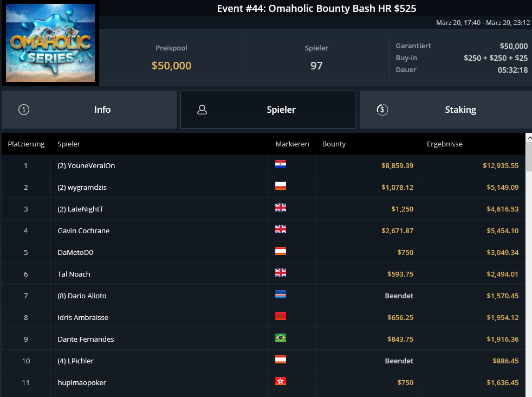Select player Idris Ambraisse

point(83,317)
